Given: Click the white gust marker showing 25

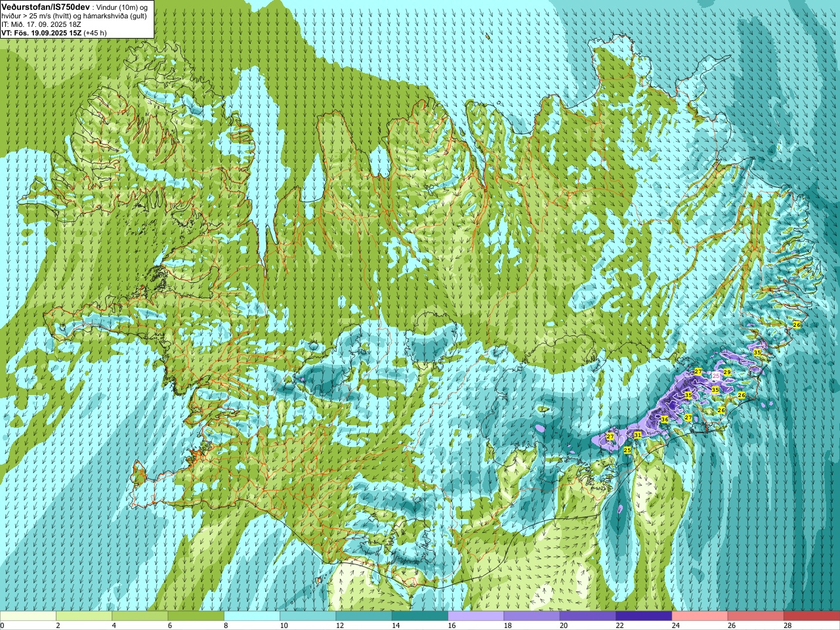Looking at the screenshot, I should (x=716, y=375).
